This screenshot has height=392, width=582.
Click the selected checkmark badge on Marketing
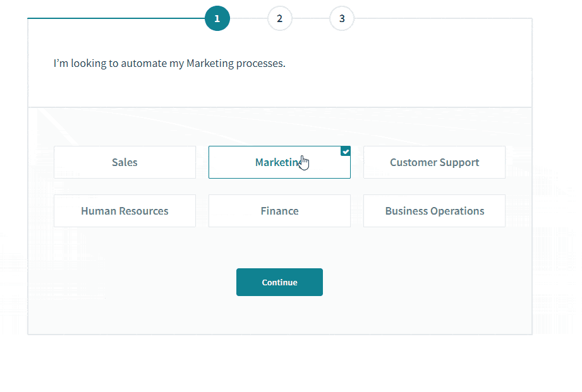pyautogui.click(x=346, y=151)
